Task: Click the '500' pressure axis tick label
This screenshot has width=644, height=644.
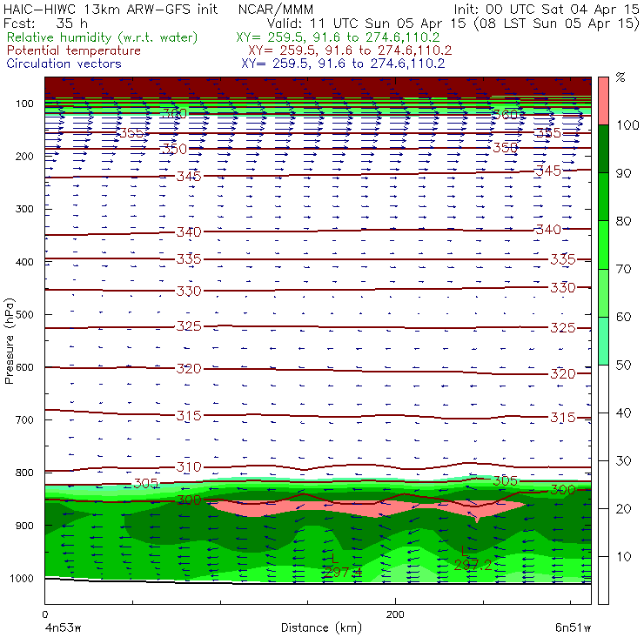Action: (24, 314)
